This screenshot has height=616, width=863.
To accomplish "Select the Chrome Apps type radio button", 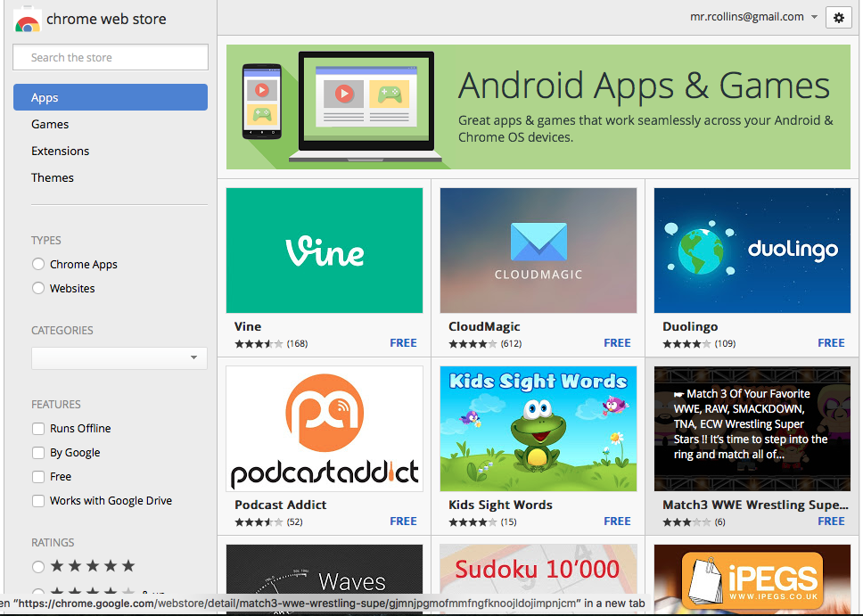I will (38, 264).
